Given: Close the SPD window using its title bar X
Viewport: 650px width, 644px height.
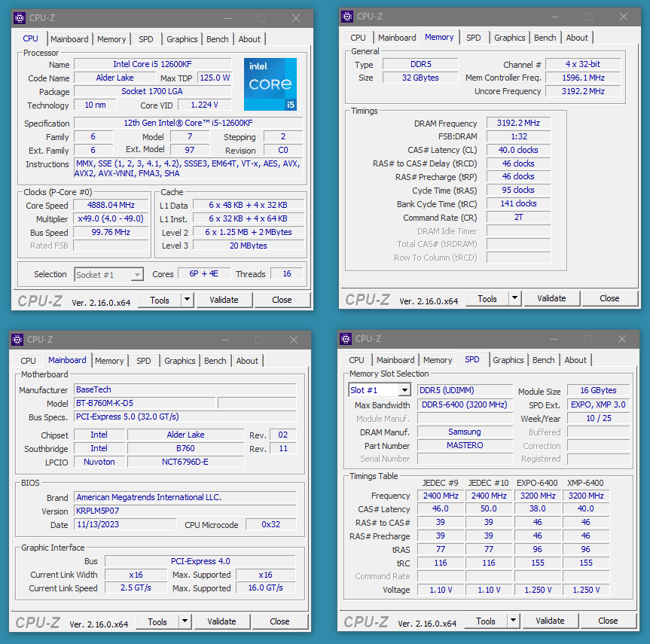Looking at the screenshot, I should coord(620,339).
